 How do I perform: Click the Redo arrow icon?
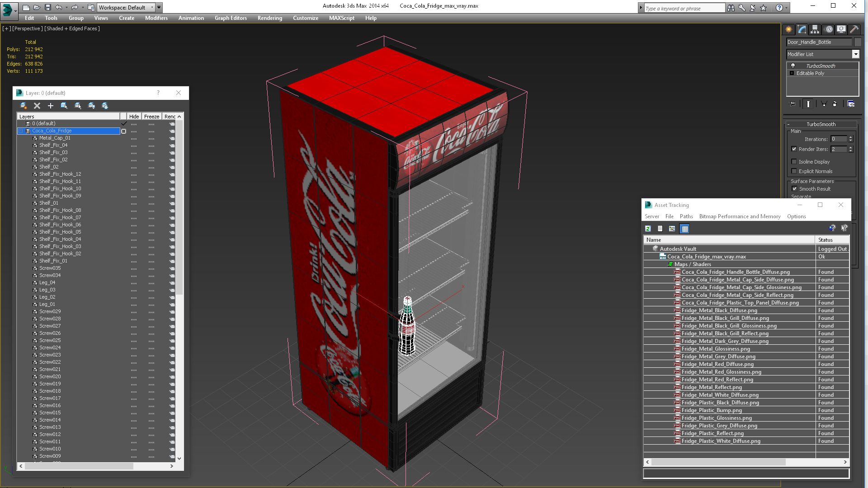point(75,7)
